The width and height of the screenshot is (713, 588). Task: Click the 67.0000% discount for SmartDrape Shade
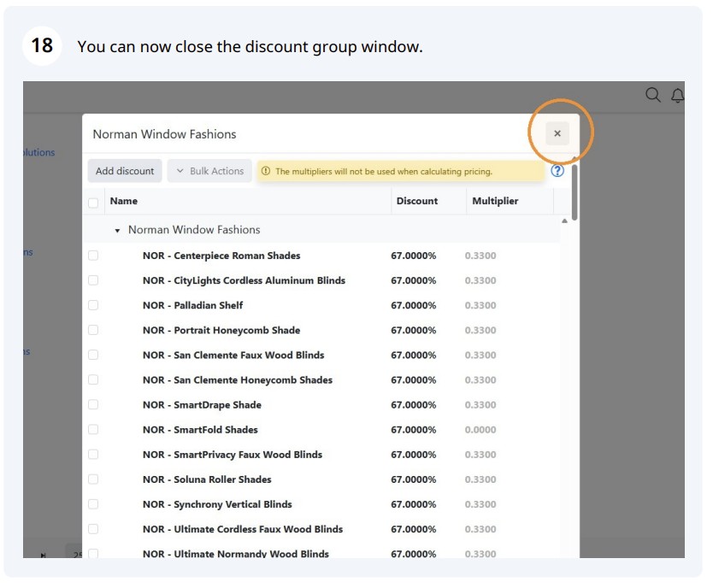coord(413,405)
